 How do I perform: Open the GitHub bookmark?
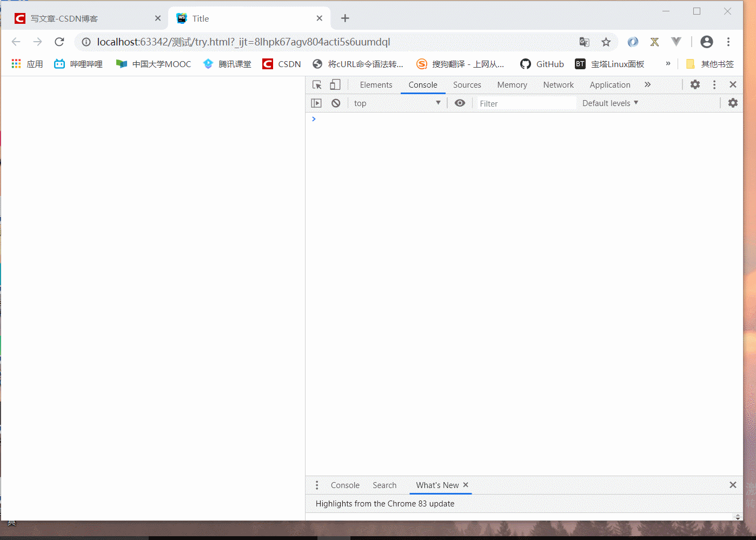(542, 64)
